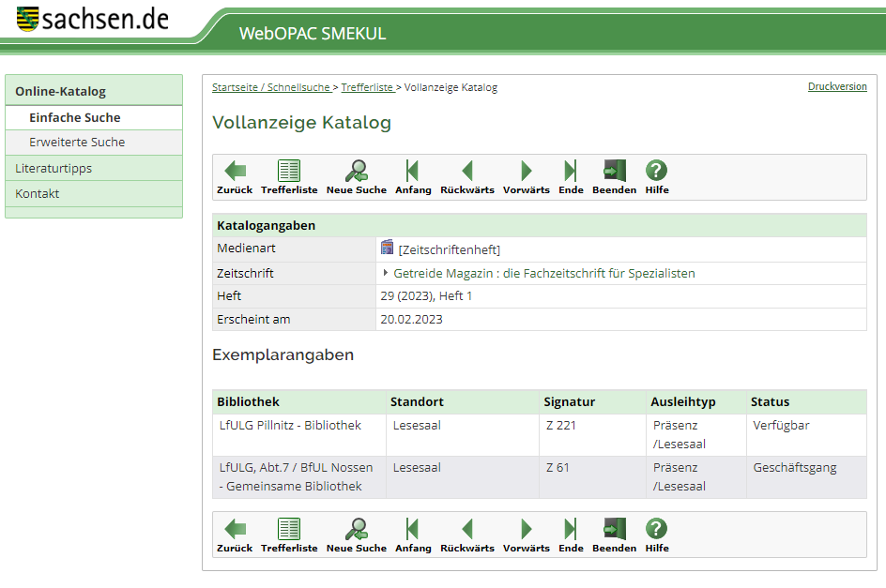Click WebOPAC SMEKUL header title

tap(313, 34)
